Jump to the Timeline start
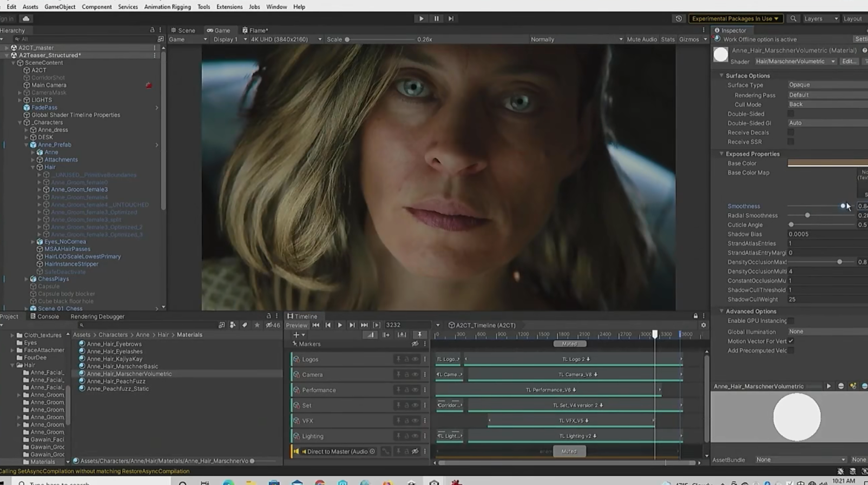868x485 pixels. tap(316, 325)
